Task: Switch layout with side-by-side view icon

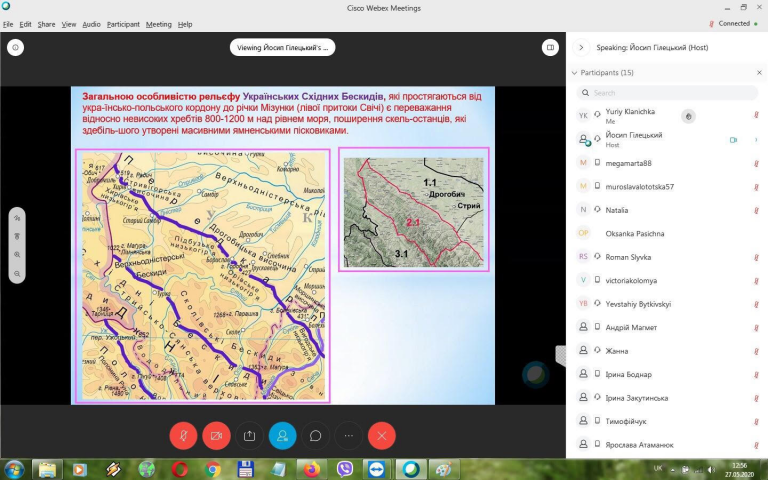Action: click(x=550, y=48)
